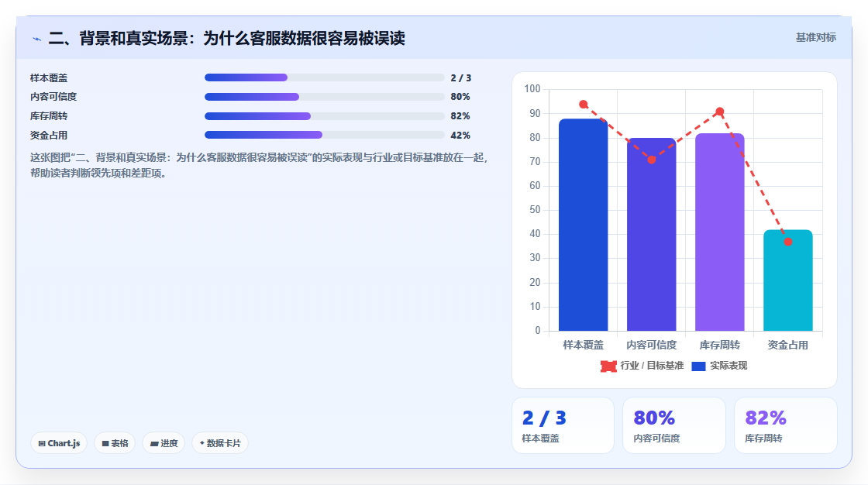868x485 pixels.
Task: Select the 表格 tag chip
Action: tap(115, 443)
